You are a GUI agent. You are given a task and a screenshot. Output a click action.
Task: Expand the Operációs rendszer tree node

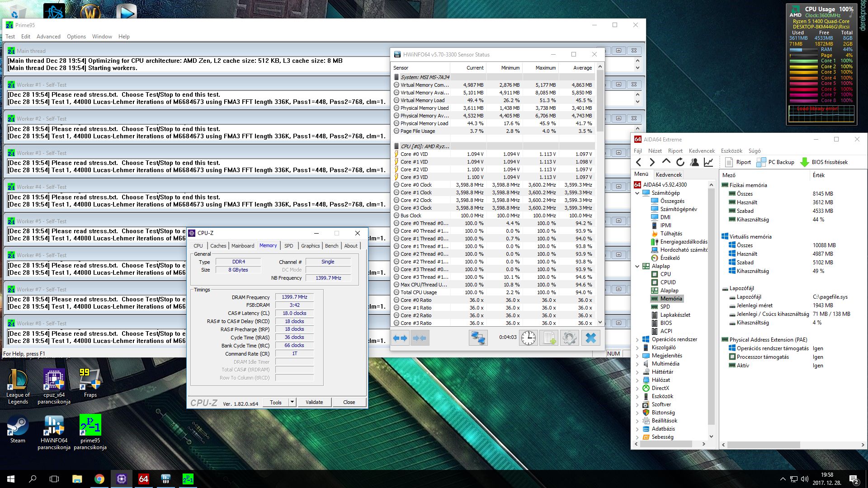point(637,339)
